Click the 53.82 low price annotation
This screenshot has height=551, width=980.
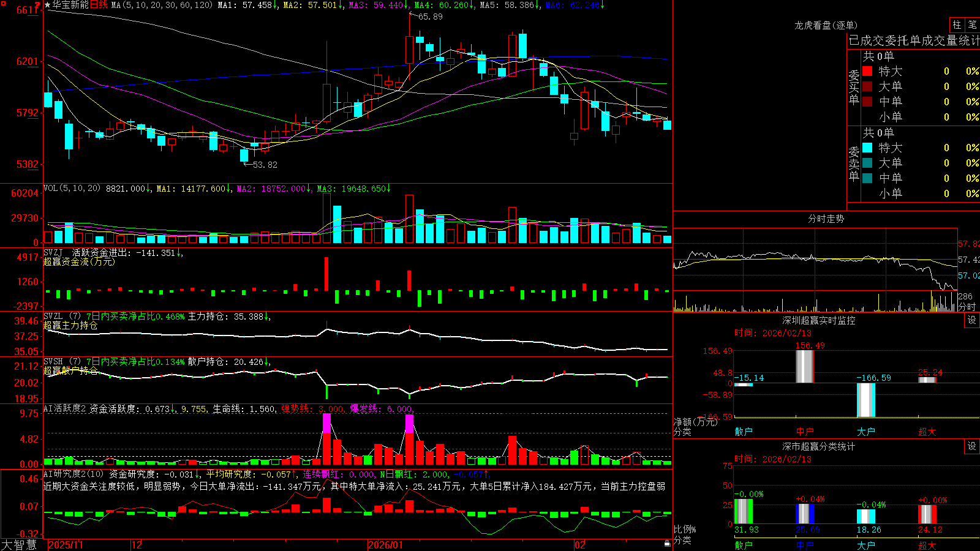point(265,165)
